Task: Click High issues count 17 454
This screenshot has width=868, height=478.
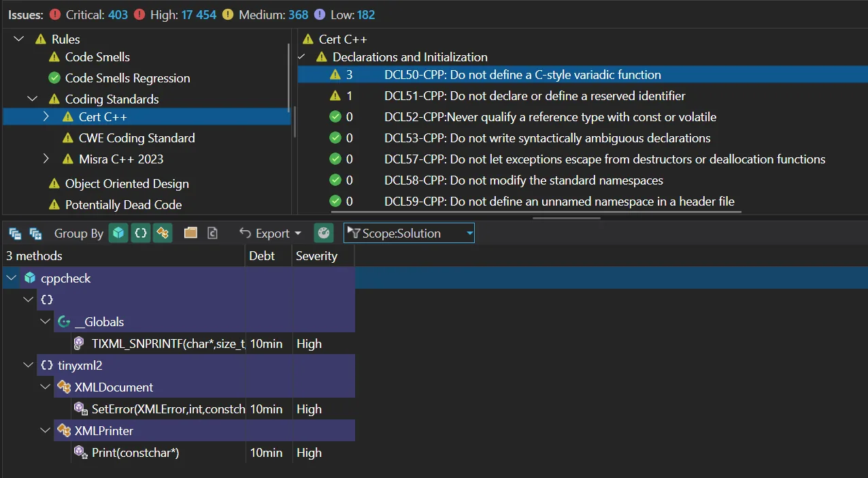Action: tap(199, 14)
